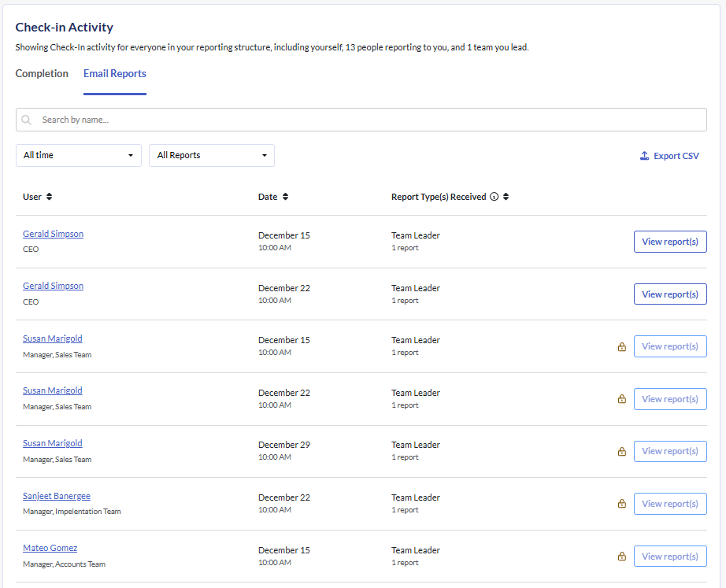Open Mateo Gomez user profile link
Screen dimensions: 726x588
pos(50,548)
